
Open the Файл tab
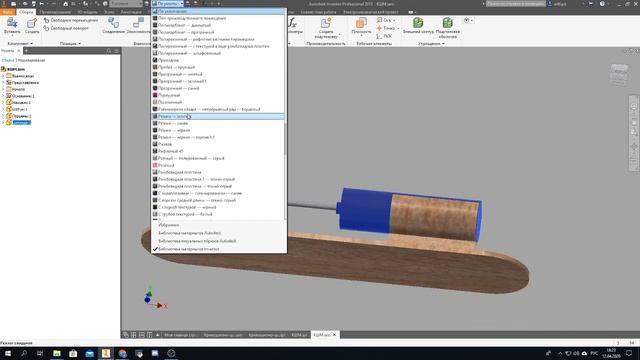7,12
